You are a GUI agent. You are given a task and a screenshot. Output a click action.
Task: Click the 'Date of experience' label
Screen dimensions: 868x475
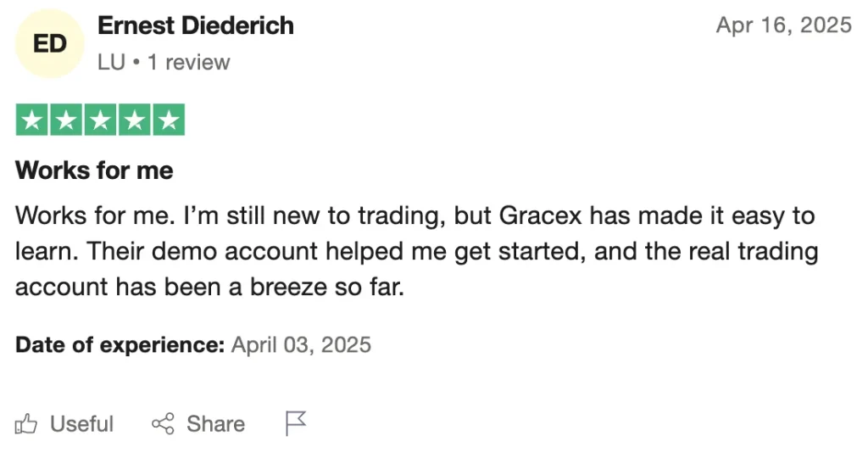[120, 345]
